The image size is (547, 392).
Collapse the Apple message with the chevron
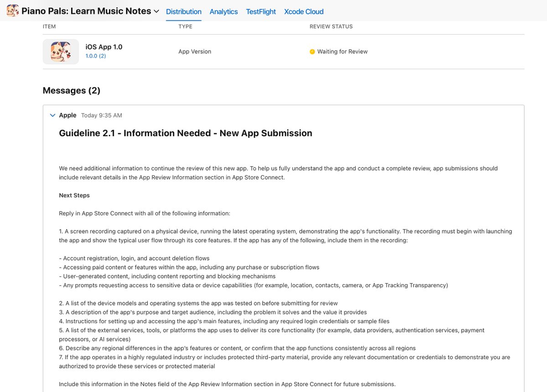click(53, 115)
